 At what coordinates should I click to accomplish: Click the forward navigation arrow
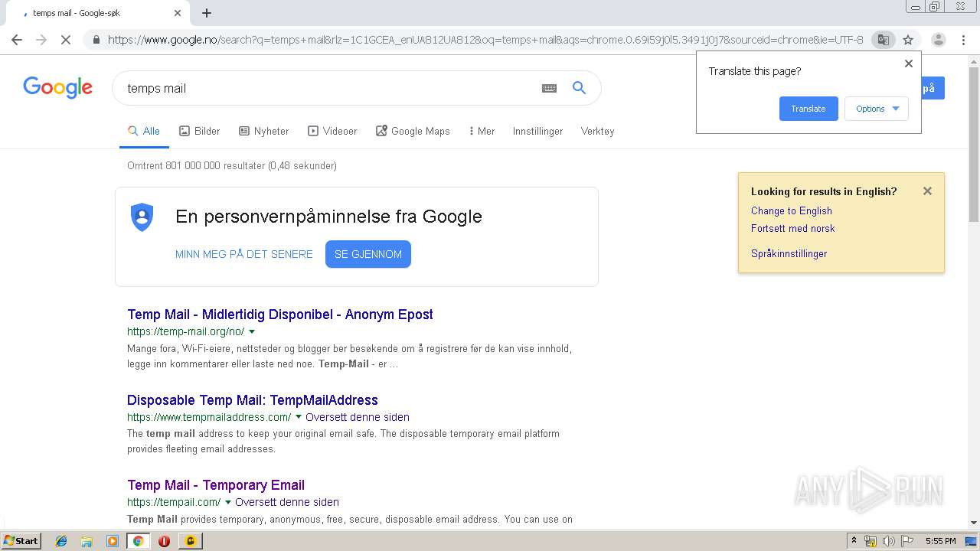(41, 40)
